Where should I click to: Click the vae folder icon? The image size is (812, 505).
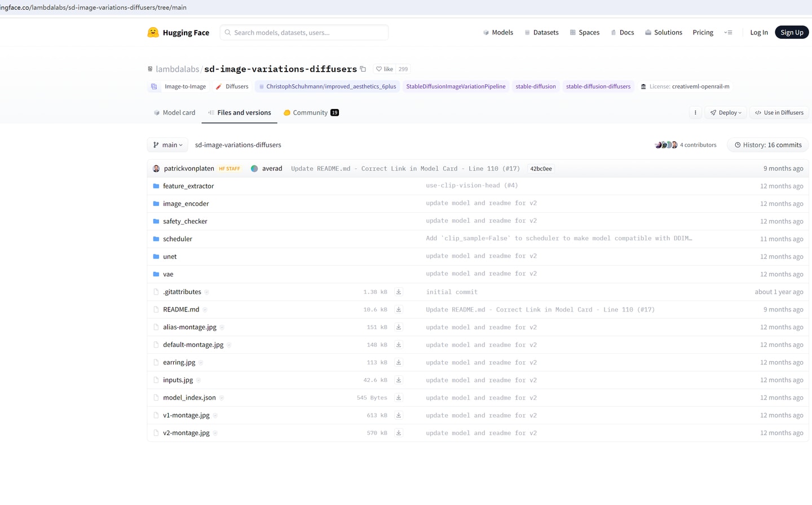click(156, 274)
